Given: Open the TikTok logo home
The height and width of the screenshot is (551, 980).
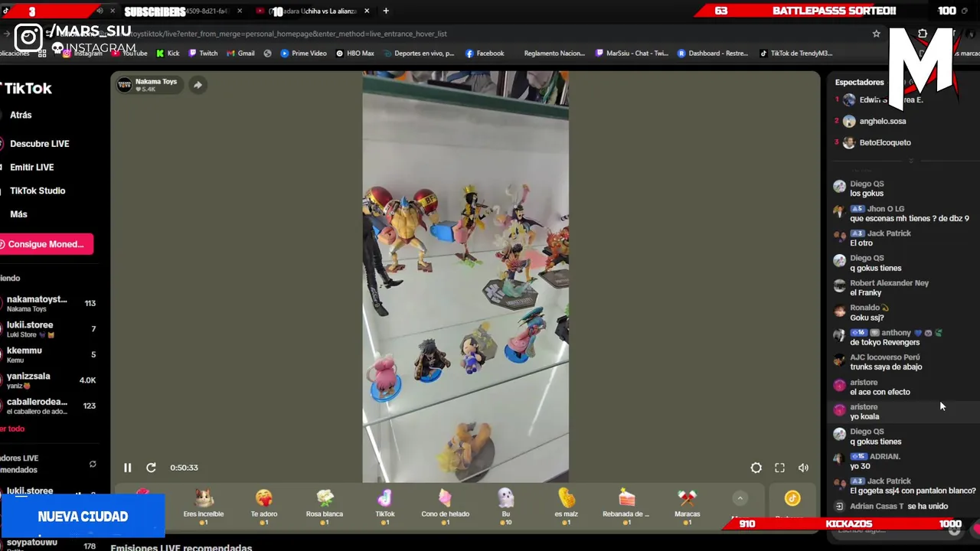Looking at the screenshot, I should (26, 89).
